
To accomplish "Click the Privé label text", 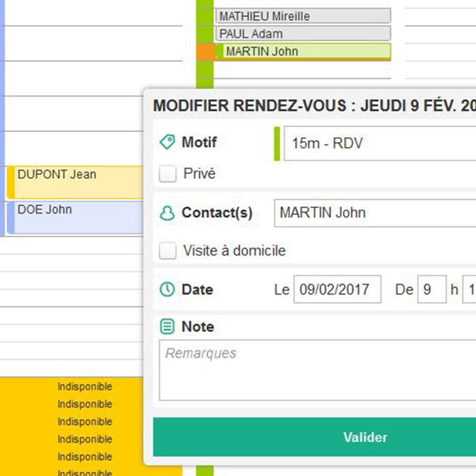I will (199, 173).
